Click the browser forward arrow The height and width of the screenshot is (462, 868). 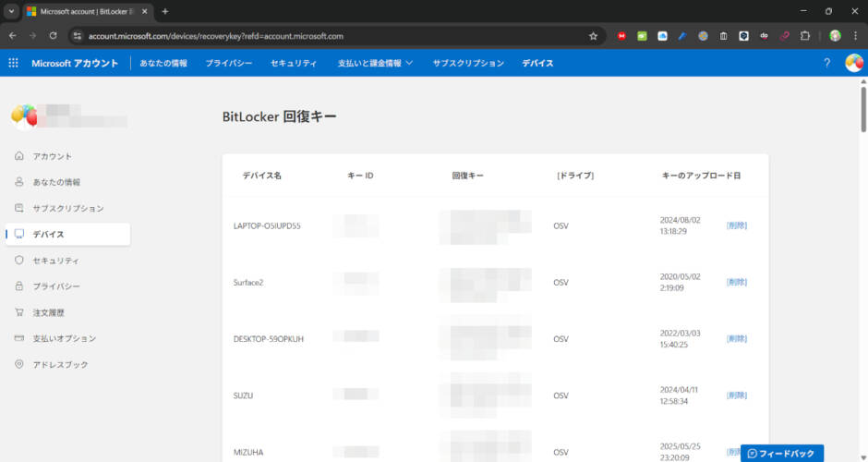(32, 36)
